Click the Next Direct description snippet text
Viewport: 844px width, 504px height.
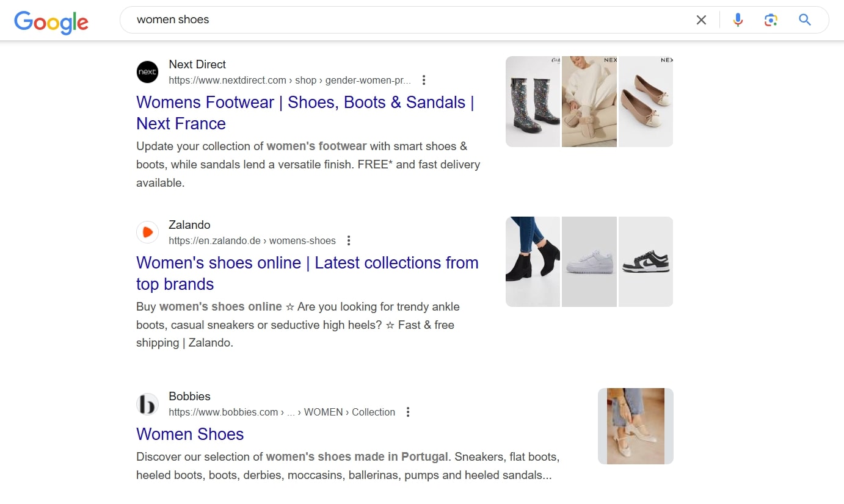308,164
